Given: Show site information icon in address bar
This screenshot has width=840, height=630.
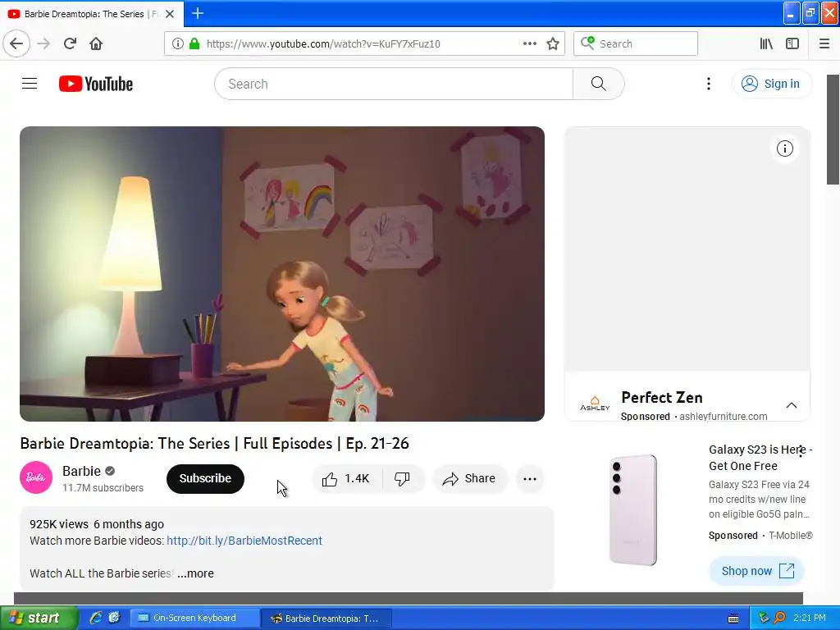Looking at the screenshot, I should tap(177, 43).
